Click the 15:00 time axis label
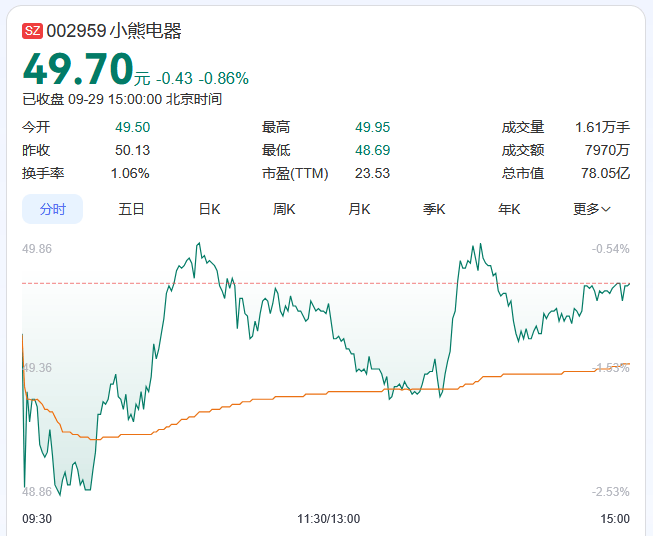 [x=615, y=519]
